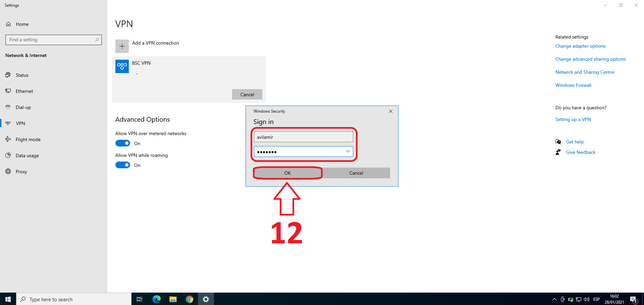Image resolution: width=644 pixels, height=305 pixels.
Task: Open Get help link
Action: point(575,142)
